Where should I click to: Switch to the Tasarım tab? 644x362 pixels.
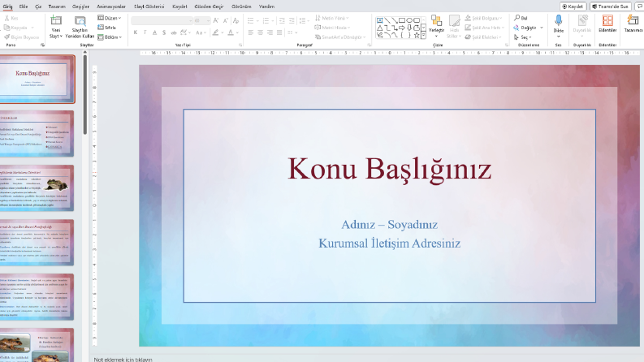(57, 6)
